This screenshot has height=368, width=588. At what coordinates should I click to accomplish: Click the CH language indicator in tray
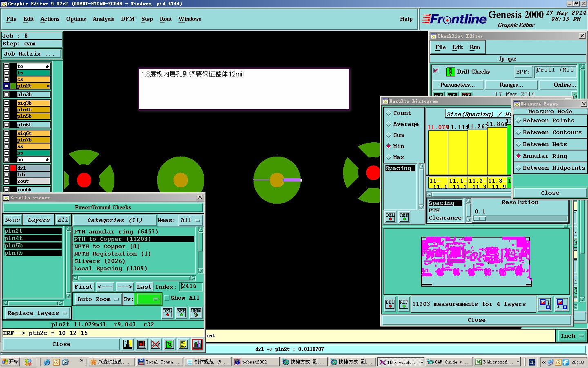point(532,362)
